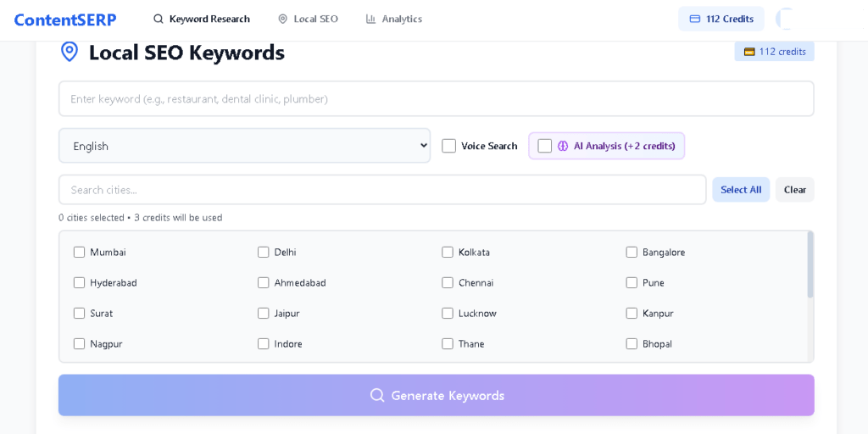The image size is (868, 434).
Task: Click the city list scrollbar
Action: (810, 264)
